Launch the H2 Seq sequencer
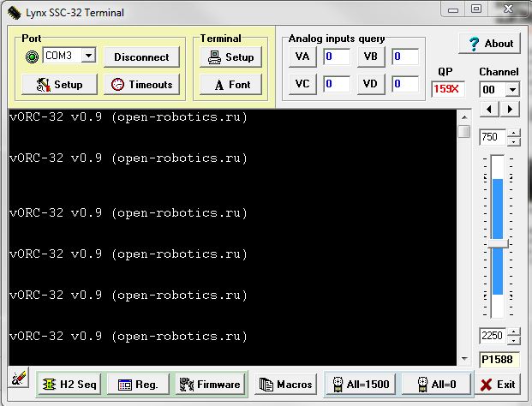532x406 pixels. tap(69, 385)
